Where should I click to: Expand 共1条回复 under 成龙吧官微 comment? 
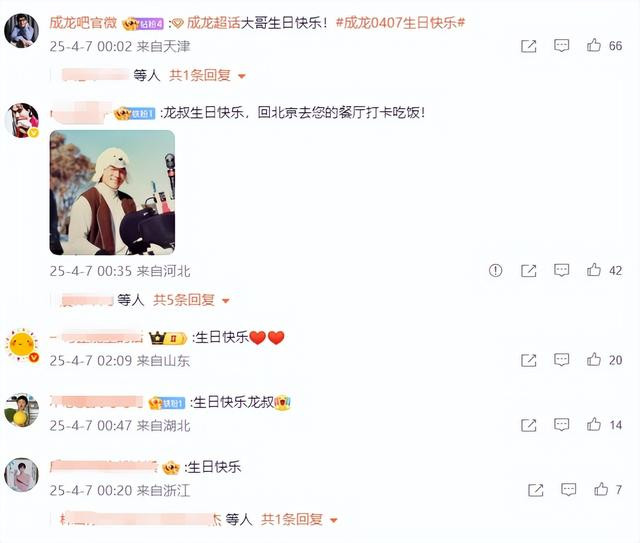(207, 76)
